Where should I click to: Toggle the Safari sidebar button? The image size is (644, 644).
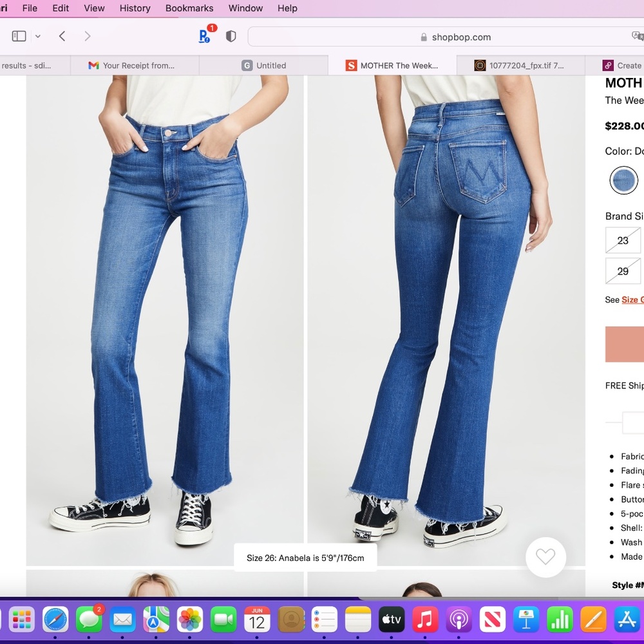click(19, 36)
